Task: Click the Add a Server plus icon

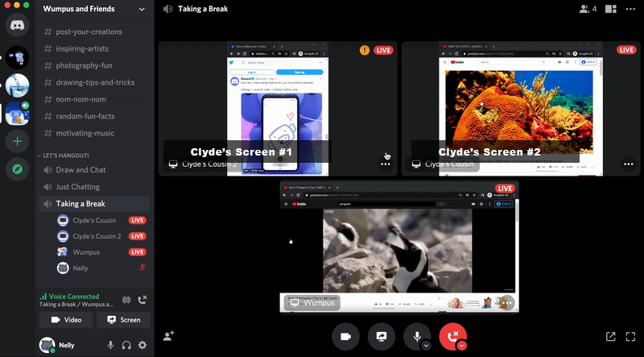Action: pyautogui.click(x=17, y=141)
